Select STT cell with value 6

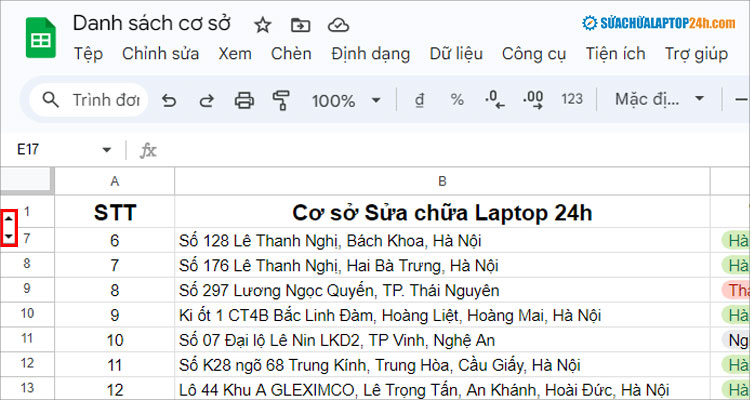click(115, 240)
